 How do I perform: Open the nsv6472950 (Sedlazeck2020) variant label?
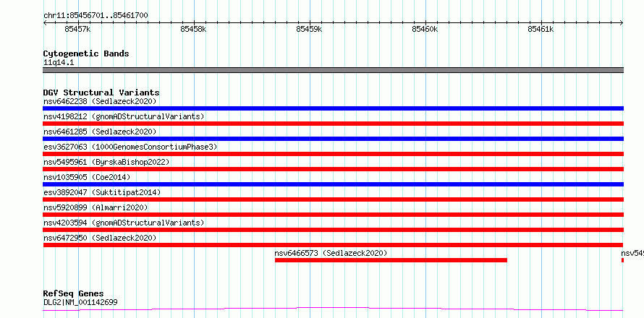pos(100,238)
